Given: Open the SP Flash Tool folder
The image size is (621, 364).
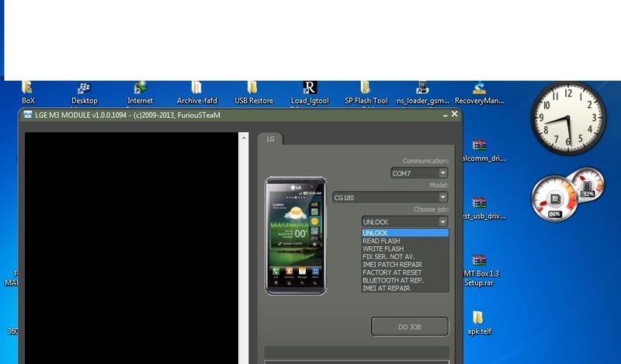Looking at the screenshot, I should (366, 92).
